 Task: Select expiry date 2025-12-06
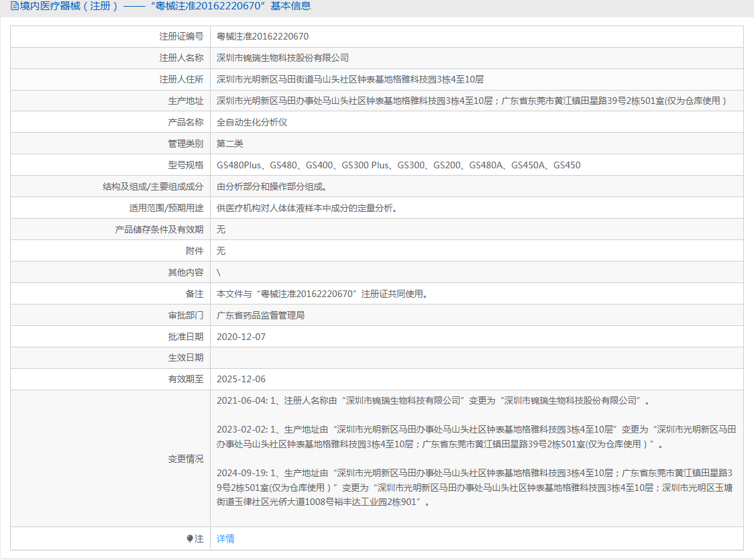[241, 380]
